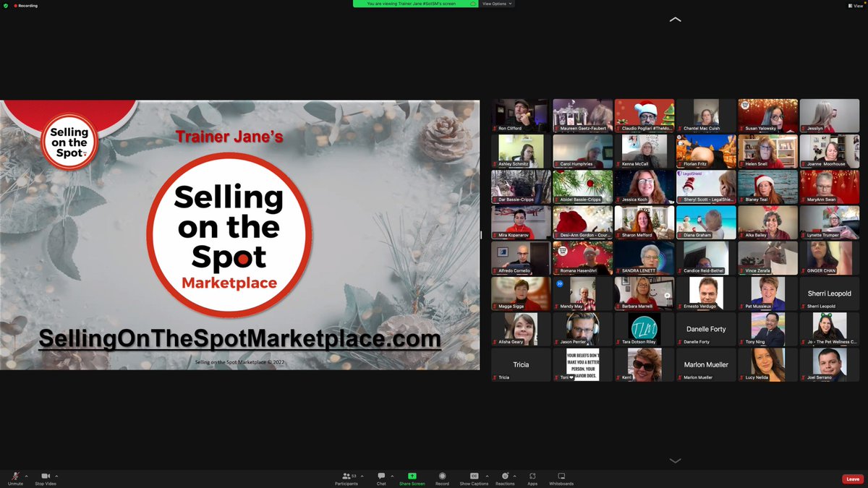
Task: Select Tricia's name tile
Action: pyautogui.click(x=521, y=365)
